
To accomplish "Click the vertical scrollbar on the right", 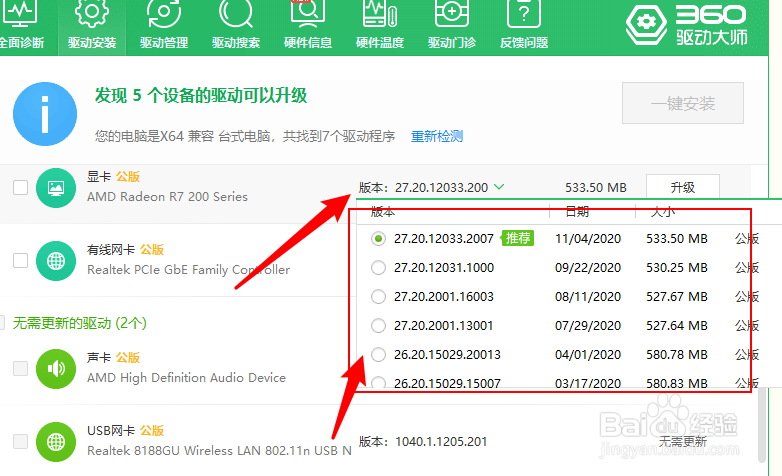I will click(762, 425).
